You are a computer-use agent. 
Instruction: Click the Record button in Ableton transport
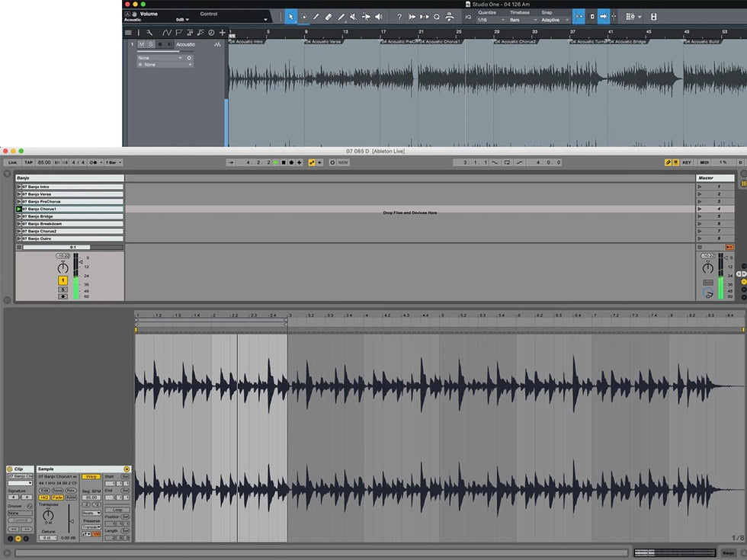coord(291,162)
